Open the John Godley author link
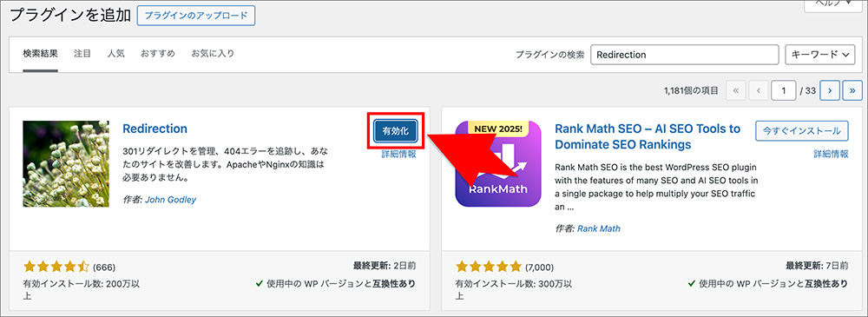This screenshot has width=868, height=317. [x=170, y=200]
